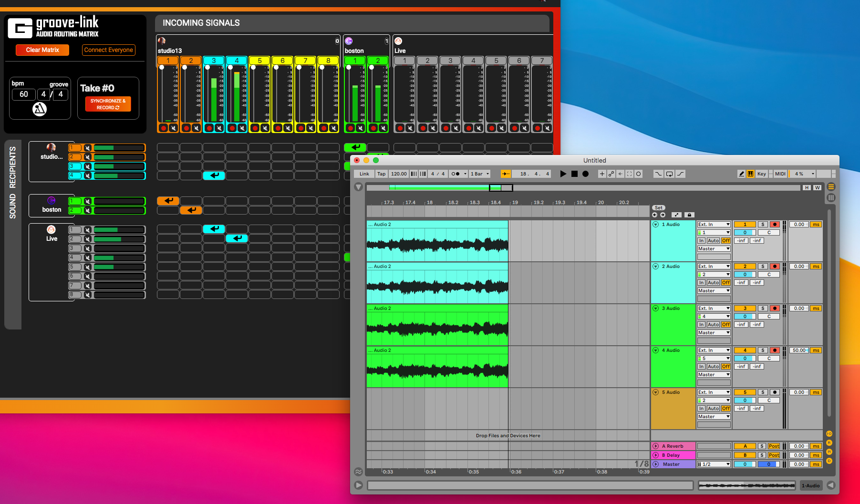Click the Lock Envelopes icon
This screenshot has height=504, width=860.
tap(689, 215)
